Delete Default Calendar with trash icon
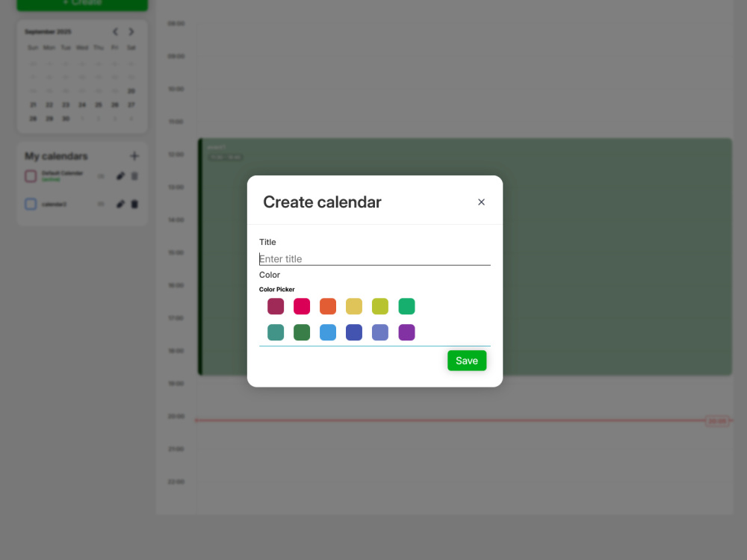 tap(134, 176)
